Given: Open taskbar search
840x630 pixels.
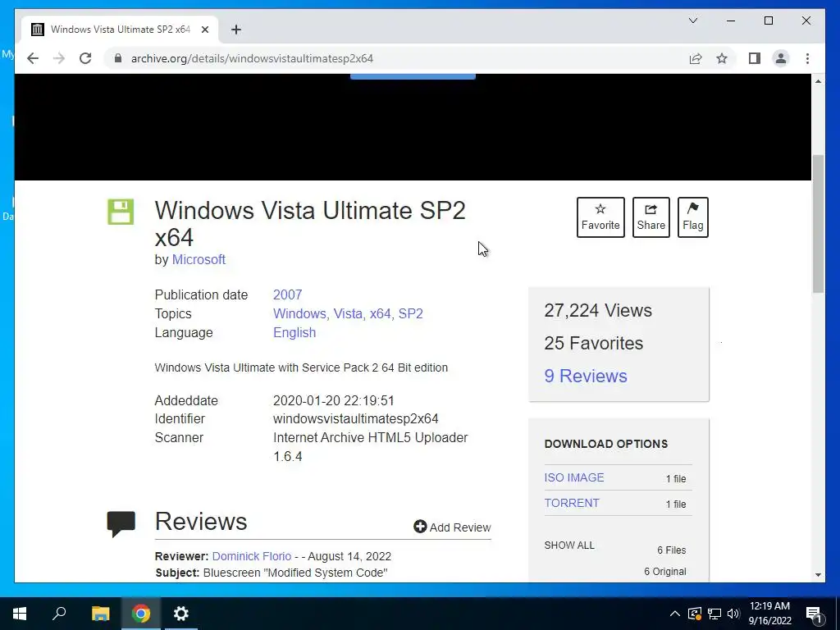Looking at the screenshot, I should pyautogui.click(x=59, y=614).
